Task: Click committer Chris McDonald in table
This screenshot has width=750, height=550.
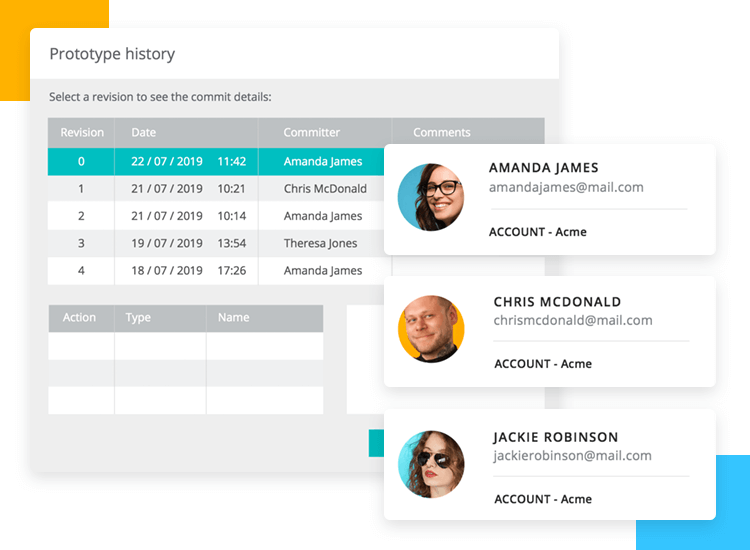Action: (325, 189)
